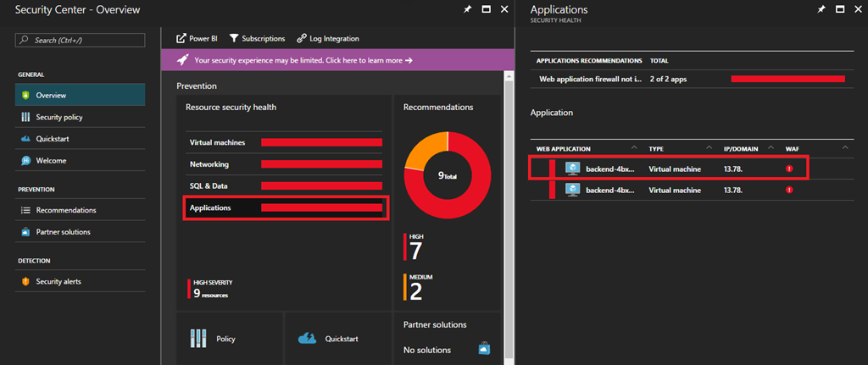Open Virtual machines security health row
Viewport: 868px width, 365px height.
point(286,142)
